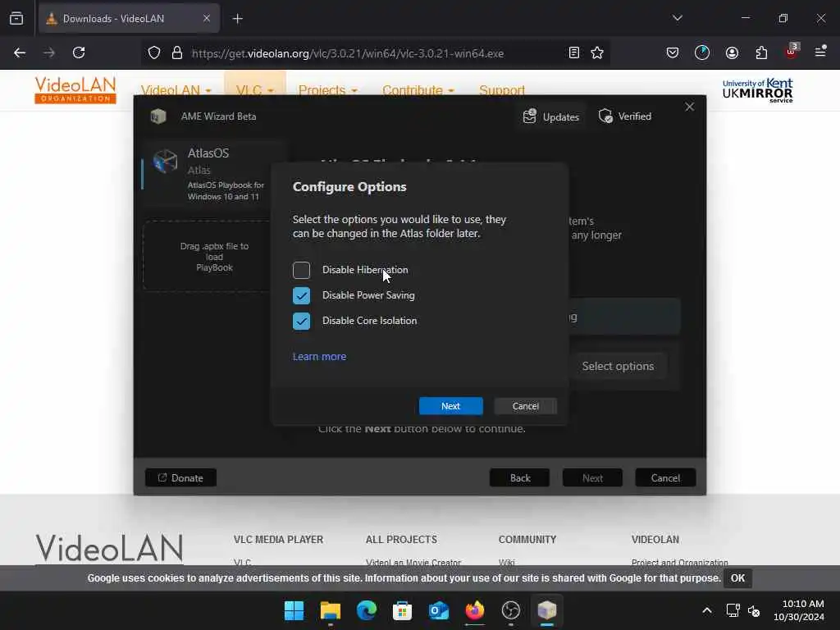Screen dimensions: 840x630
Task: Click the Select options button
Action: click(618, 367)
